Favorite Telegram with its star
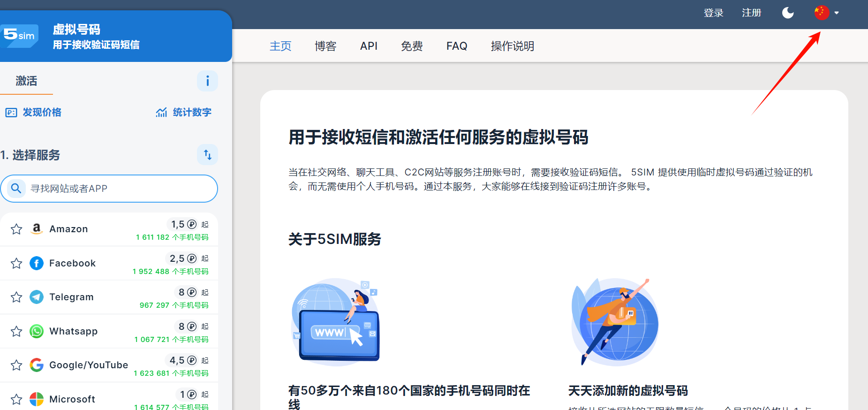 click(16, 297)
